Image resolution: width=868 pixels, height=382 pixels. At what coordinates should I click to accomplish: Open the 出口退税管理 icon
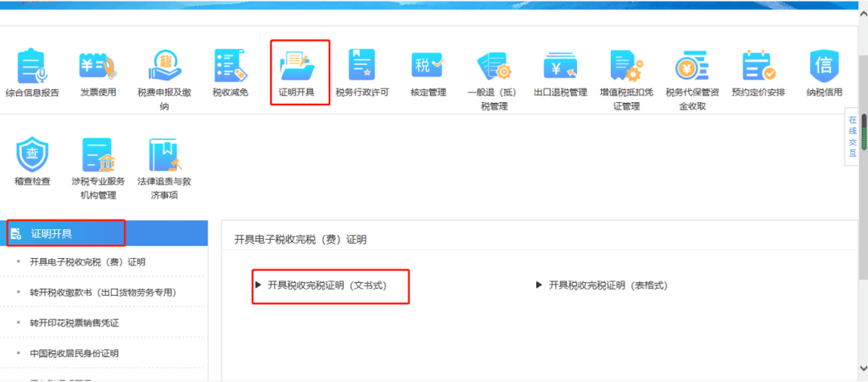(x=560, y=67)
